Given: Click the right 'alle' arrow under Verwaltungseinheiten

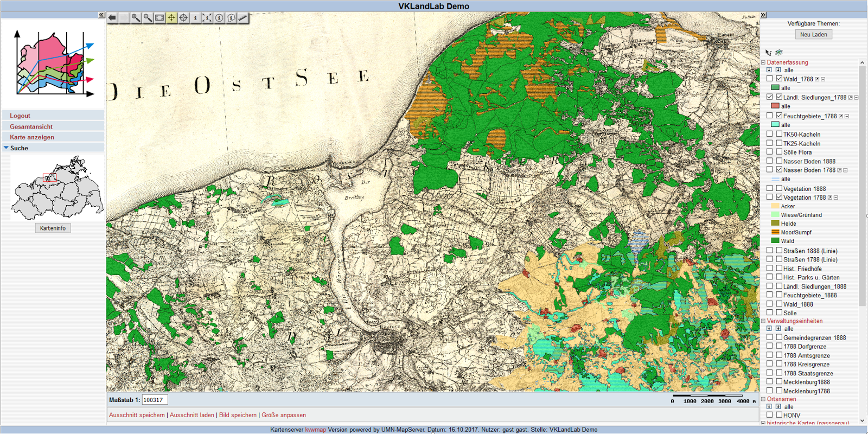Looking at the screenshot, I should click(778, 329).
